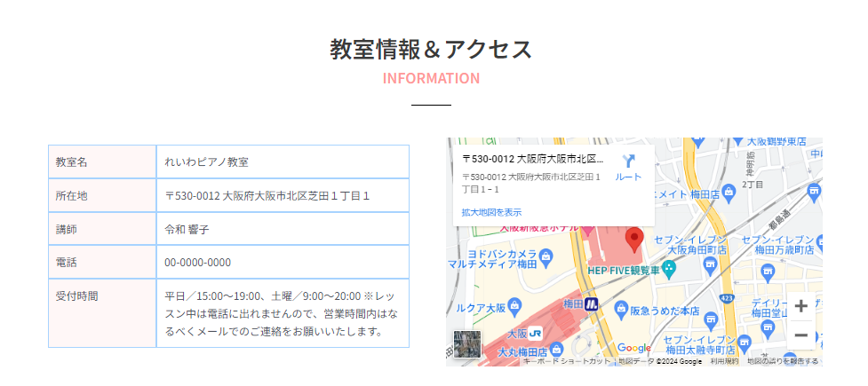Select the 講師 header cell
The height and width of the screenshot is (386, 868).
pyautogui.click(x=102, y=229)
